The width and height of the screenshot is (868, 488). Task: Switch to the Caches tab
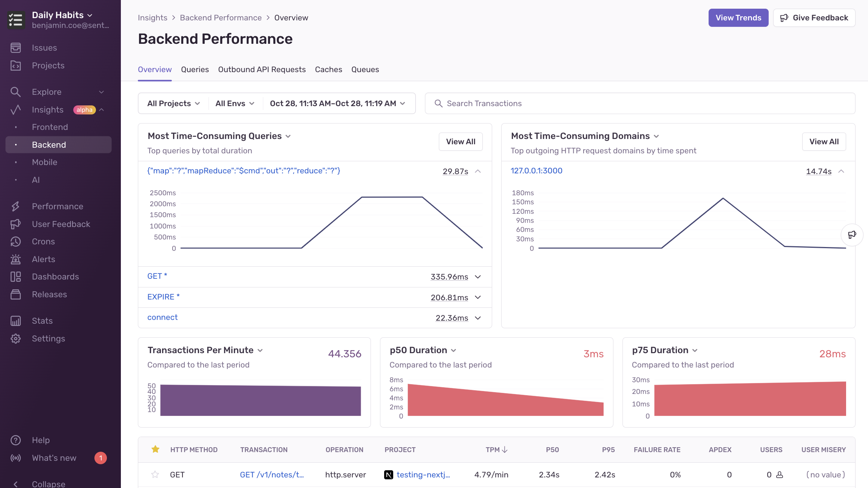coord(328,69)
